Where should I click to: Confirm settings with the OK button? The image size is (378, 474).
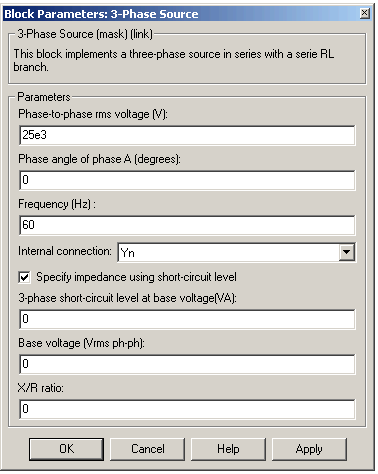coord(66,449)
